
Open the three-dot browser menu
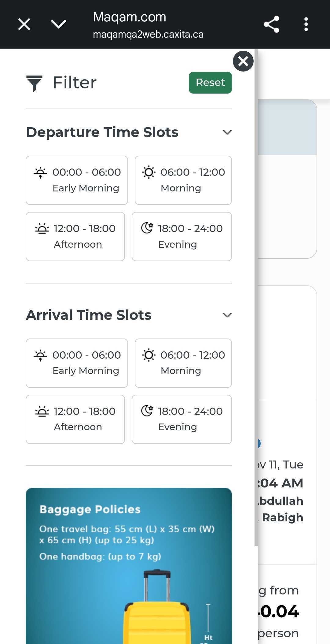pos(306,24)
